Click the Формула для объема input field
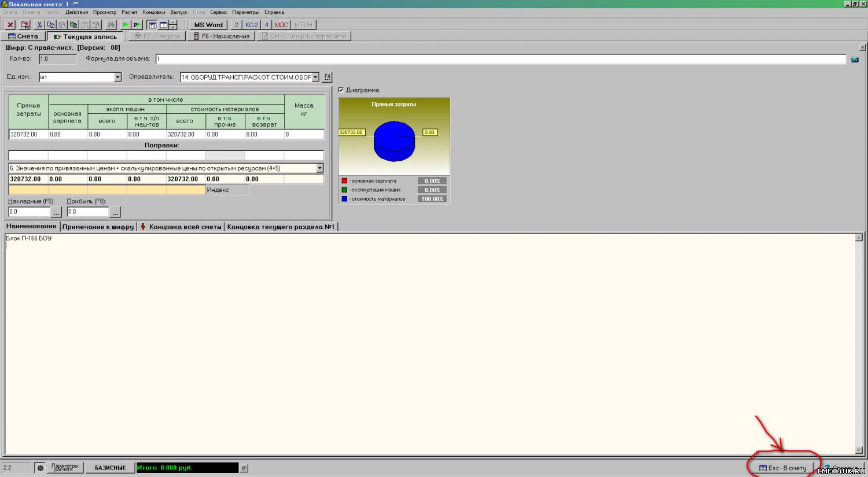Viewport: 868px width, 477px height. (x=501, y=59)
